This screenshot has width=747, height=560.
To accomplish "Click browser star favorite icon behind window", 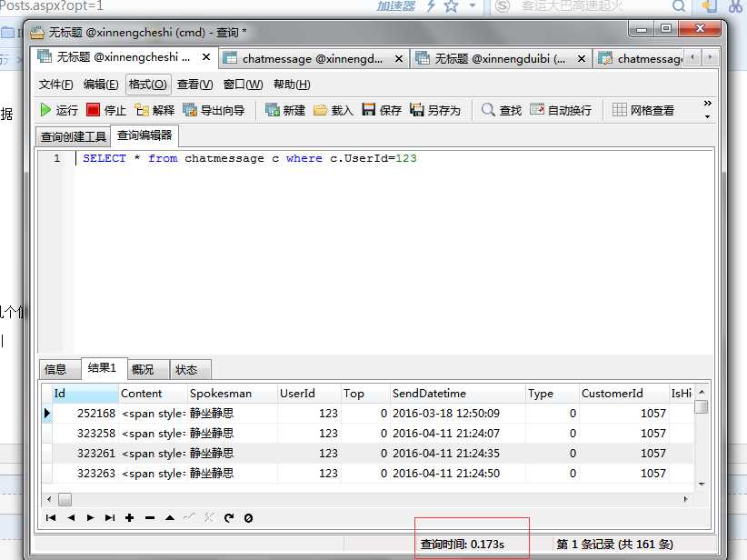I will [451, 5].
